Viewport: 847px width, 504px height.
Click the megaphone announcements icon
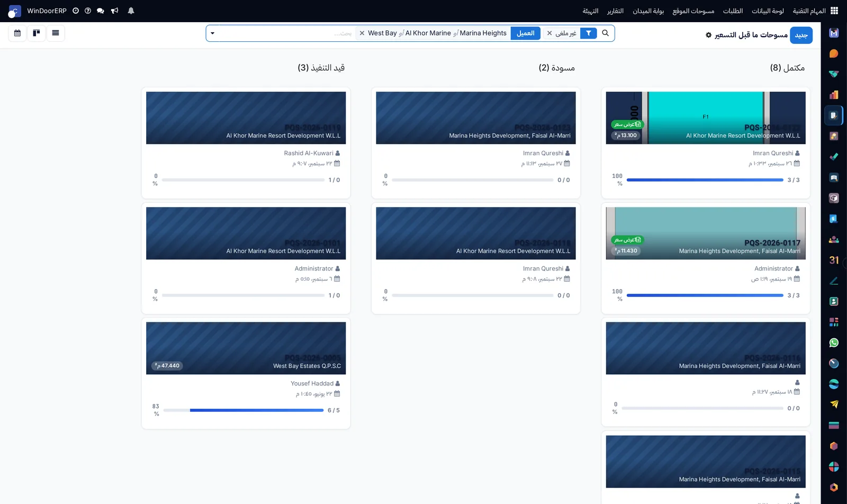[115, 11]
